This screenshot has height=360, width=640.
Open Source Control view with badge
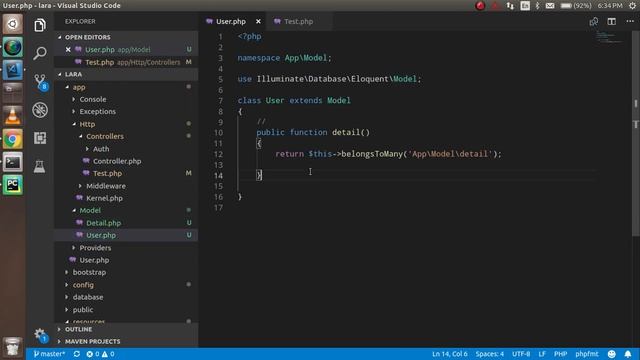(x=40, y=82)
